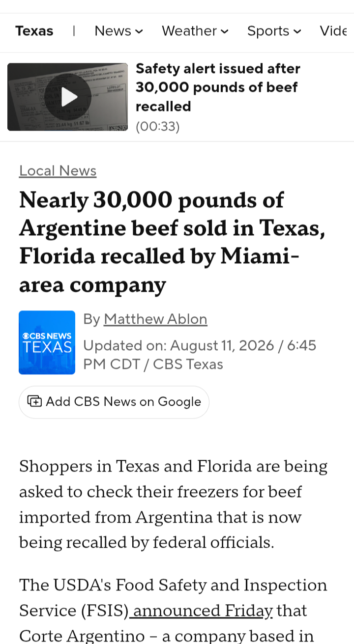This screenshot has height=644, width=354.
Task: Click Add CBS News on Google button
Action: tap(114, 402)
